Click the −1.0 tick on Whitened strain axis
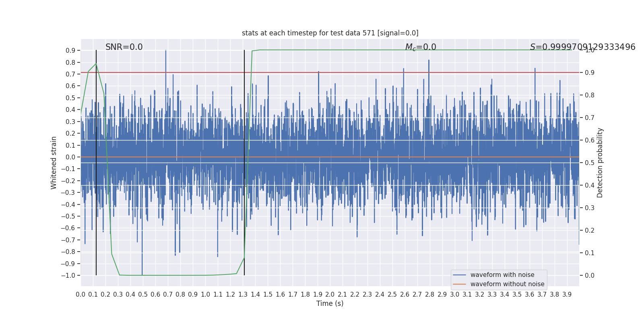 68,276
